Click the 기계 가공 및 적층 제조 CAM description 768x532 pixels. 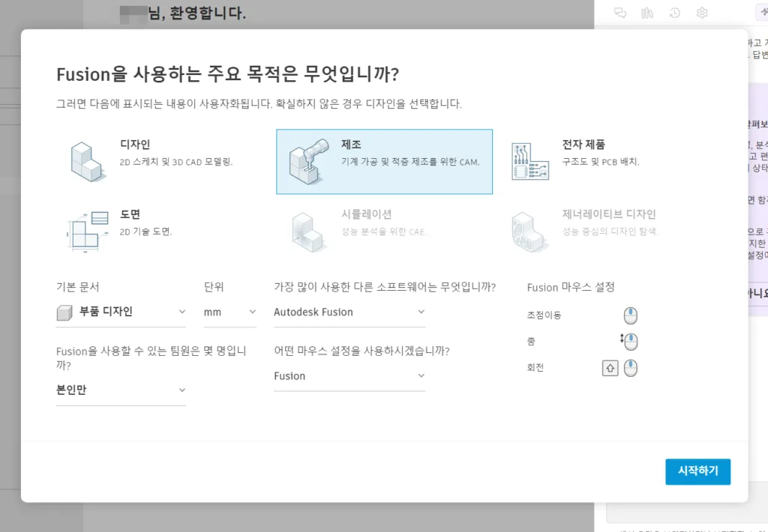coord(410,162)
